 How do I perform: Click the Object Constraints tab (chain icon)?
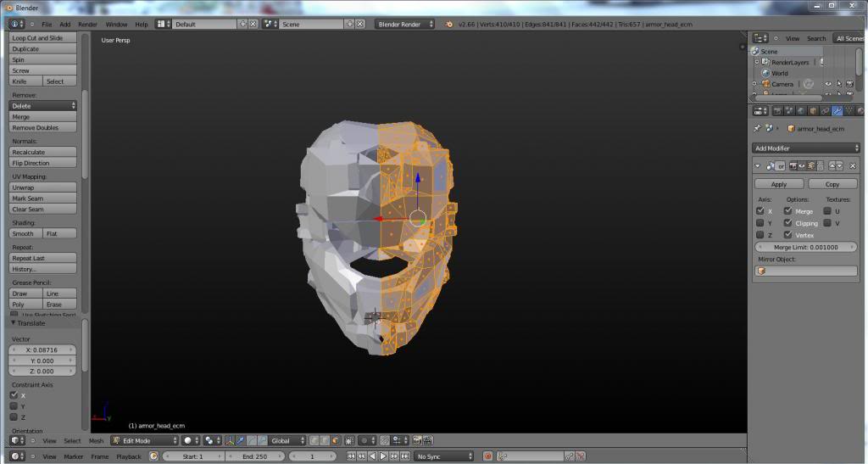pos(826,110)
